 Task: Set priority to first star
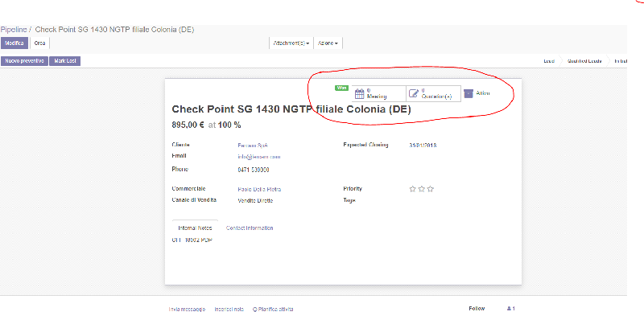point(412,189)
